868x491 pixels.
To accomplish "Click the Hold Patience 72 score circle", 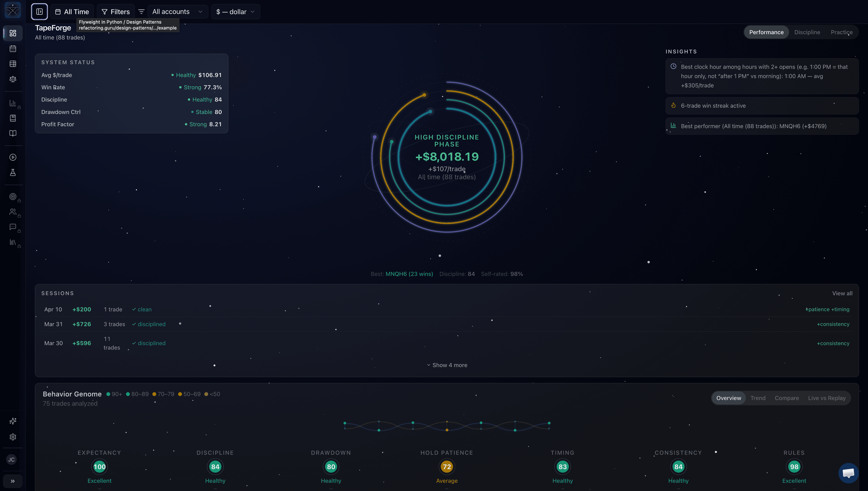I will tap(447, 467).
